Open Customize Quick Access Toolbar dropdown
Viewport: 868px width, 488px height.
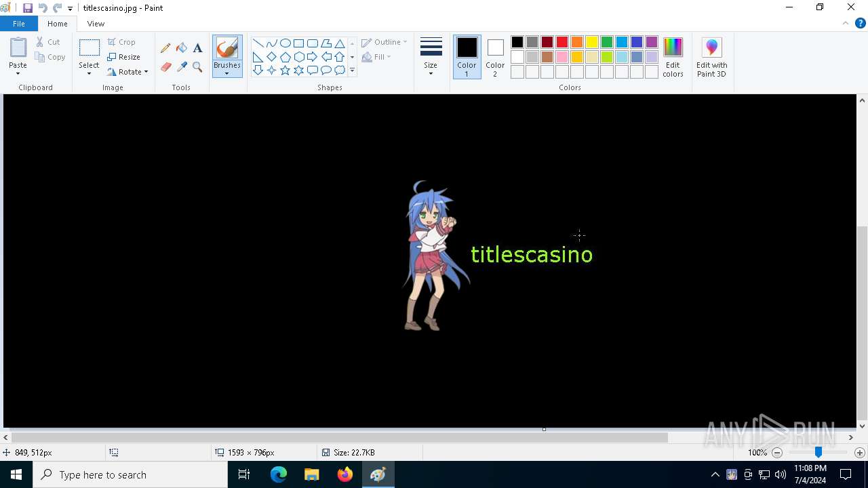70,9
